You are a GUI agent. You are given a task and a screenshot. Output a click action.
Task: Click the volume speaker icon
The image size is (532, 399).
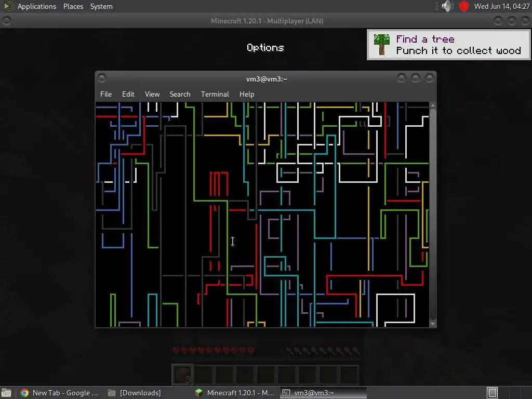coord(448,6)
